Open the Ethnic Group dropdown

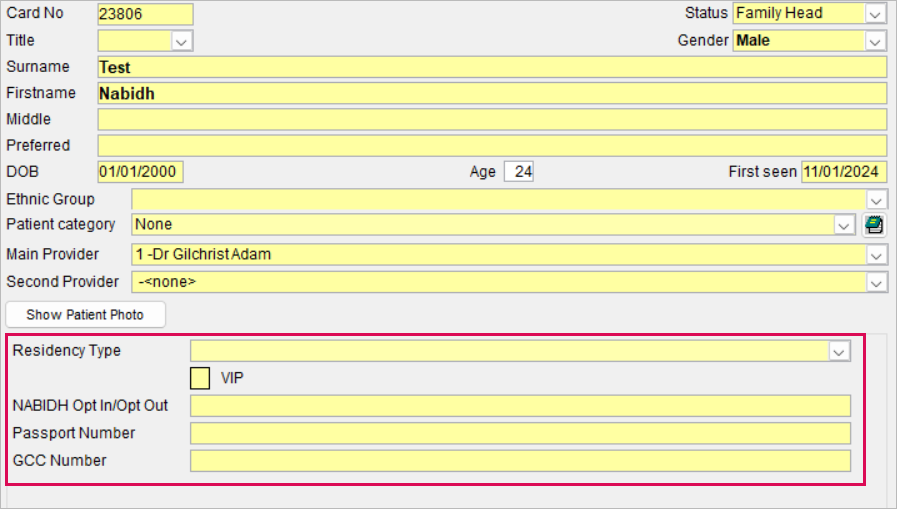[x=876, y=200]
